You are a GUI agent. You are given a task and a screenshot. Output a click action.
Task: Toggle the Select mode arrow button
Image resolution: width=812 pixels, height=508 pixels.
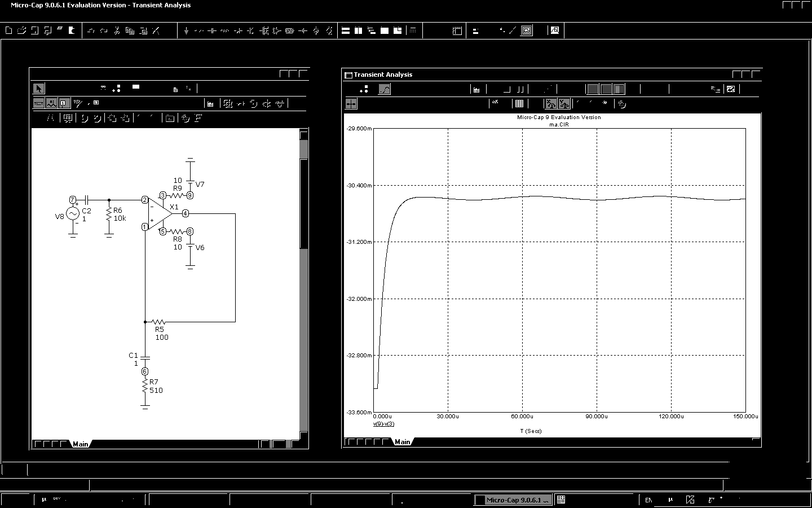[x=38, y=89]
